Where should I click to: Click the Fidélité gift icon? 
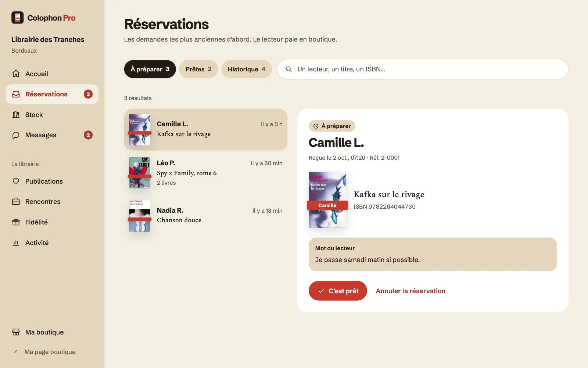[16, 222]
